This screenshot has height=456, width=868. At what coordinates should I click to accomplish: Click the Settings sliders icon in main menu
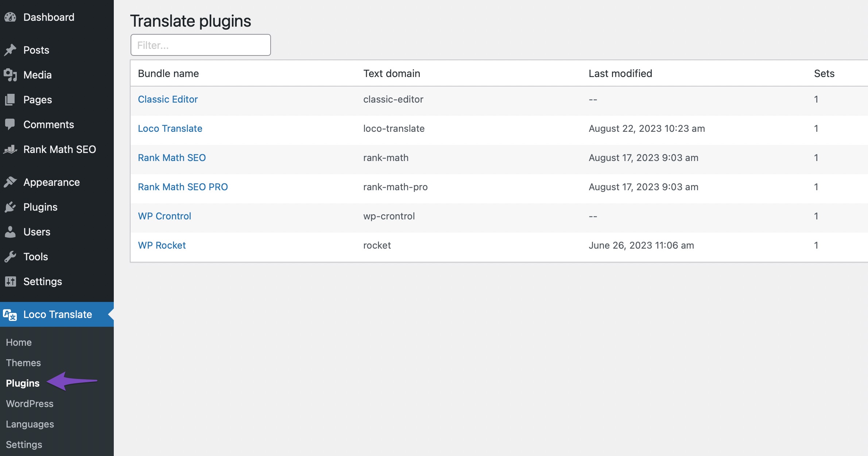[x=10, y=281]
